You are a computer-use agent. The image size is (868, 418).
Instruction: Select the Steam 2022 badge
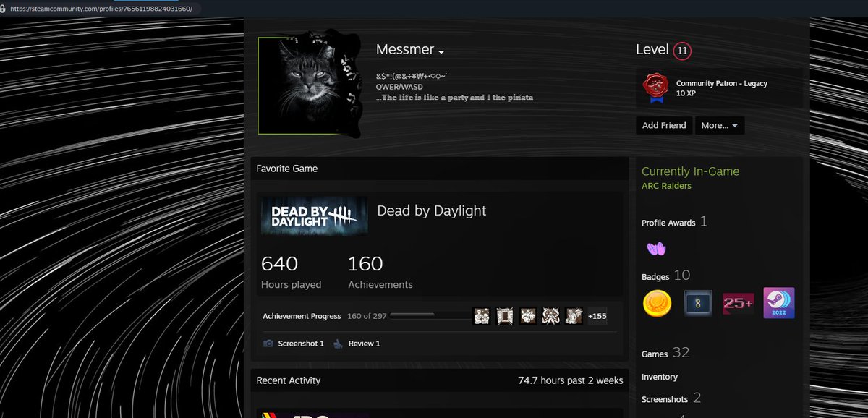[x=779, y=303]
